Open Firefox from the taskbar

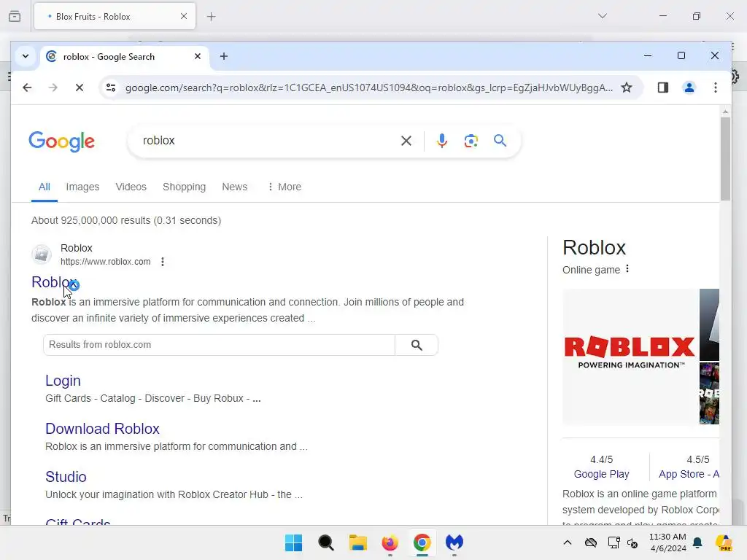[390, 542]
